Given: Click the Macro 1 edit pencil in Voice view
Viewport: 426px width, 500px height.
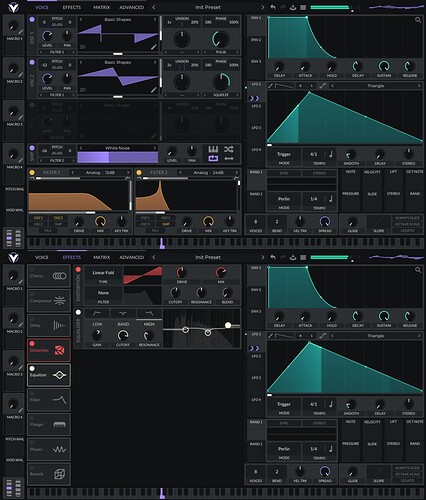Looking at the screenshot, I should click(21, 32).
